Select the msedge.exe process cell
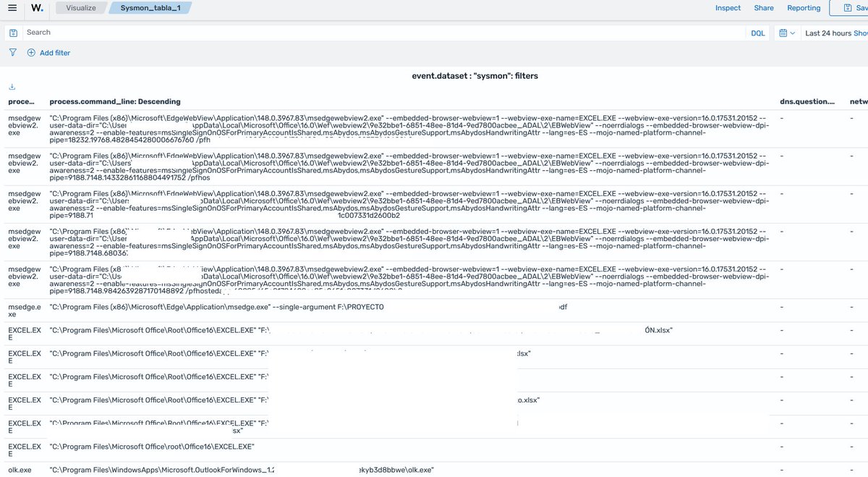868x477 pixels. (x=25, y=311)
